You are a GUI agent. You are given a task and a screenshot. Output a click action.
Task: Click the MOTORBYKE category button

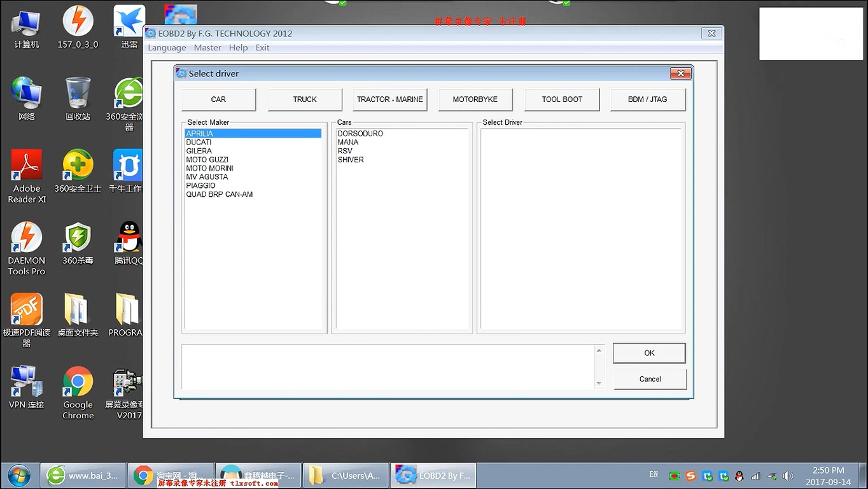tap(475, 99)
